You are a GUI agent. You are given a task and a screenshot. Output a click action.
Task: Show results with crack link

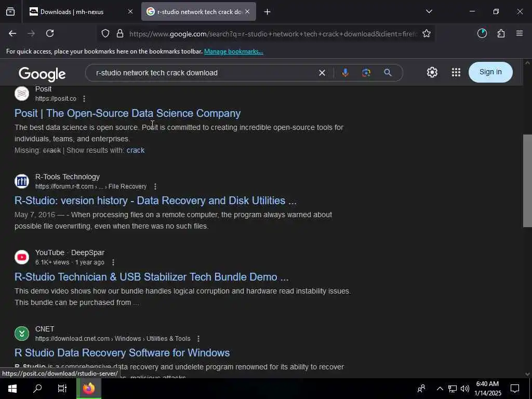click(x=136, y=150)
